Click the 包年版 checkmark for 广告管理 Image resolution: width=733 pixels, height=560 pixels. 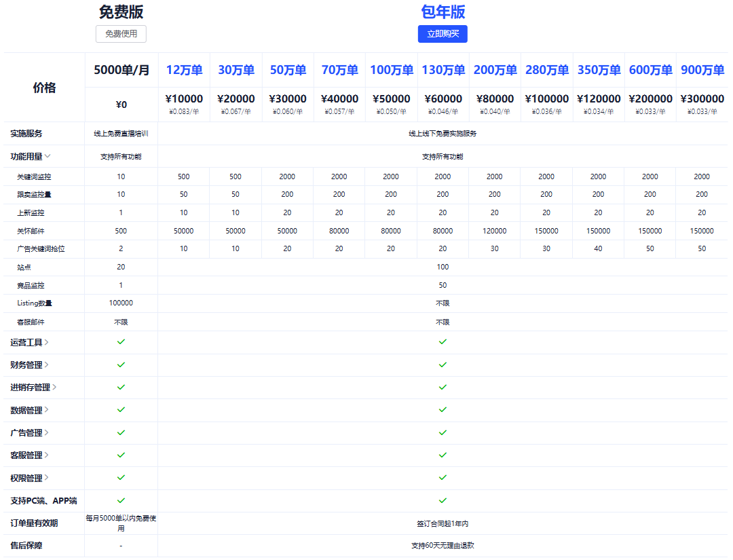coord(443,432)
